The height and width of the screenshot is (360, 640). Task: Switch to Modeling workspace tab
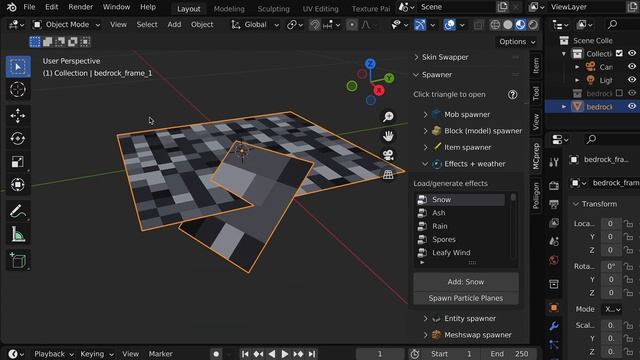(x=229, y=9)
